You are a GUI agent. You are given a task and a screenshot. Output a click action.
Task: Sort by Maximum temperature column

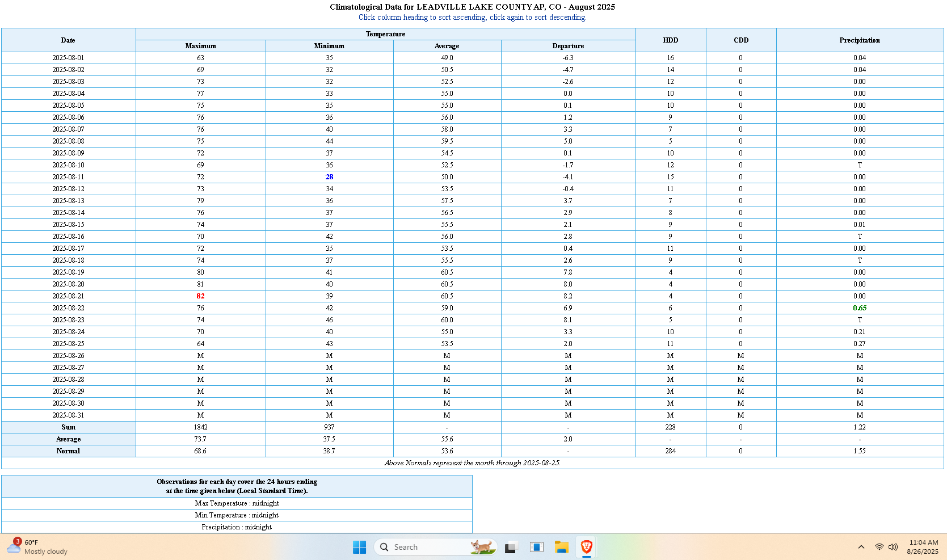(200, 46)
